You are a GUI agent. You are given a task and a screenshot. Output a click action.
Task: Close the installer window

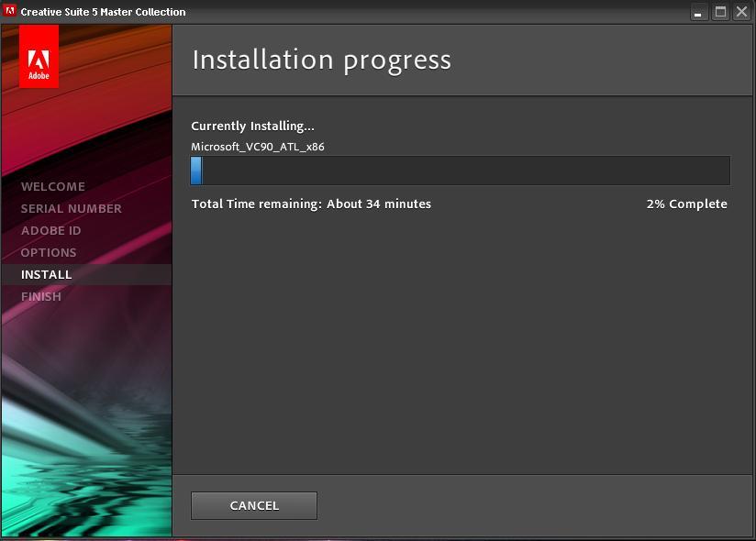pos(739,12)
